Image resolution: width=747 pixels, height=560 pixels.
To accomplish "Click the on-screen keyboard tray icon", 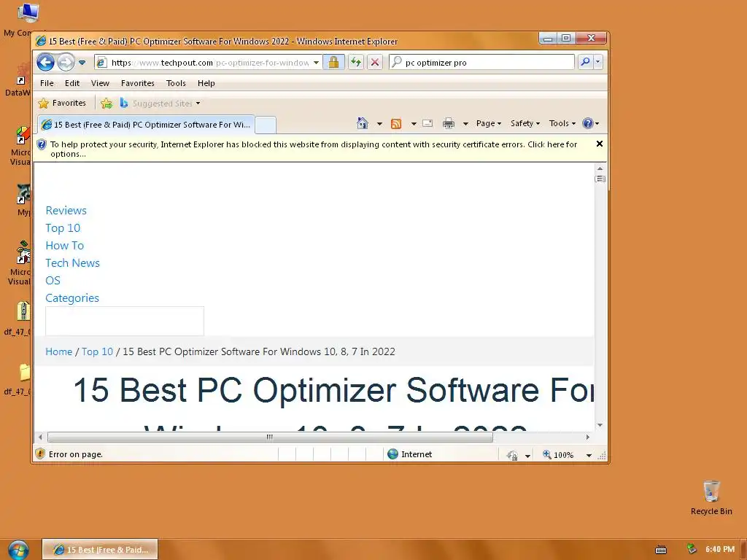I will (661, 550).
